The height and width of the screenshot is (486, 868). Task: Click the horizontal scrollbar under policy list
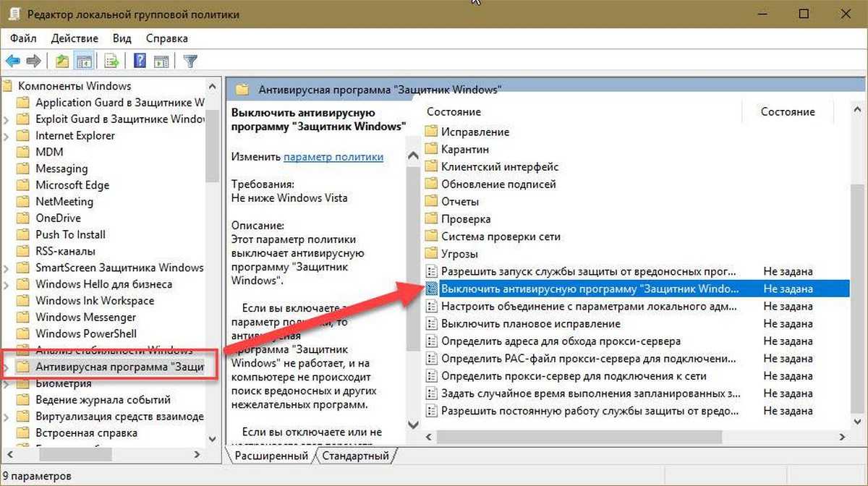point(579,437)
